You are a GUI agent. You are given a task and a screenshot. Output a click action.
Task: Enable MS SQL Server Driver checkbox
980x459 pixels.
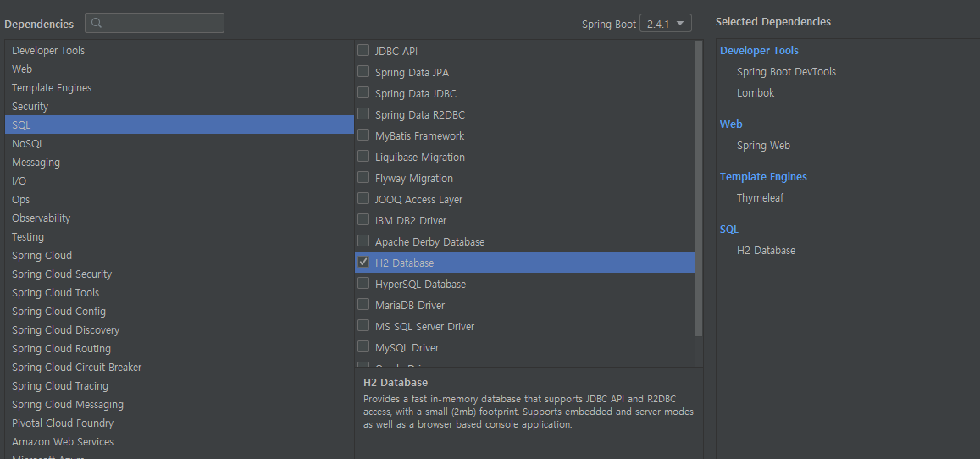click(x=363, y=326)
